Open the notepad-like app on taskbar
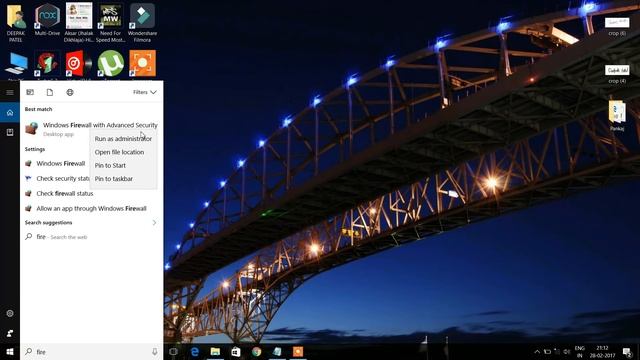The width and height of the screenshot is (640, 360). coord(277,351)
